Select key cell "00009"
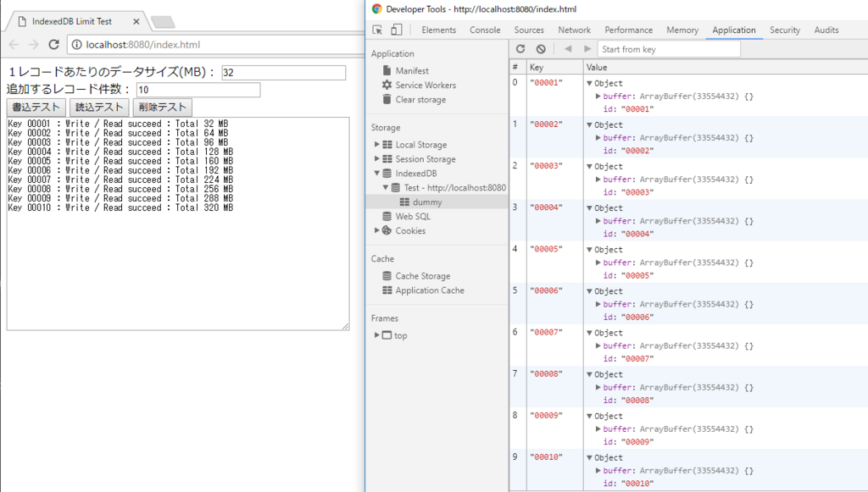This screenshot has height=492, width=868. [546, 416]
